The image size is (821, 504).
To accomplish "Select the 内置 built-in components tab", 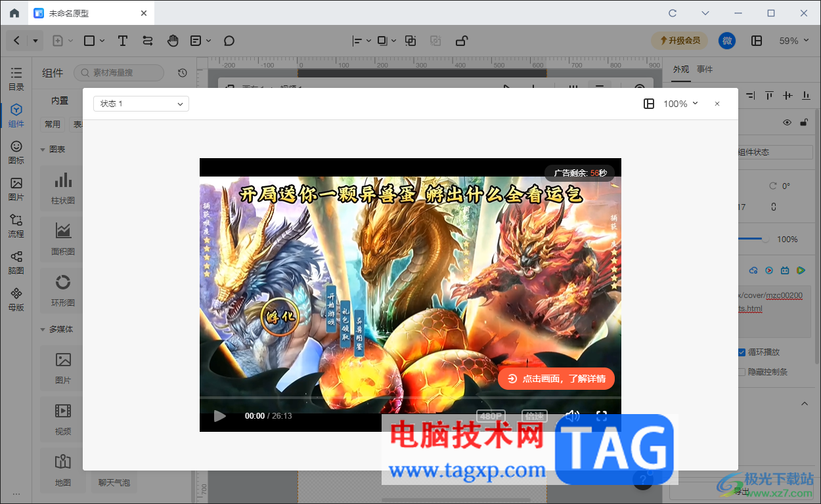I will point(60,101).
